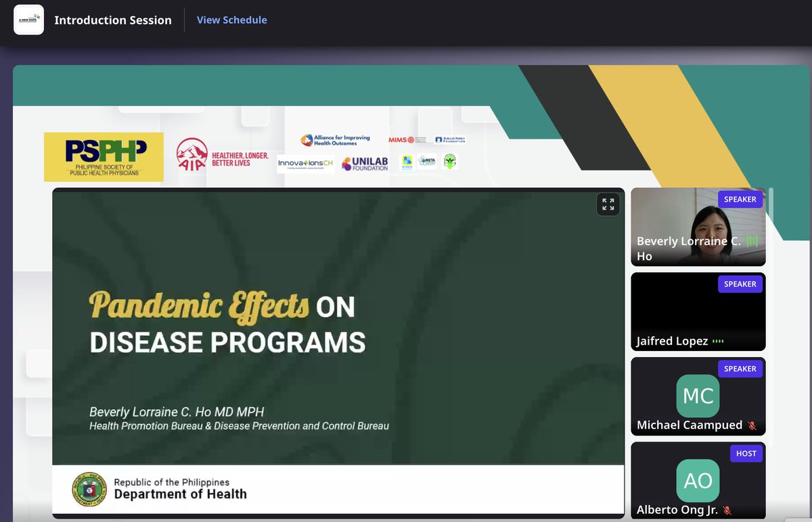Select Jaifred Lopez's speaker tile
Screen dimensions: 812x522
(x=698, y=312)
